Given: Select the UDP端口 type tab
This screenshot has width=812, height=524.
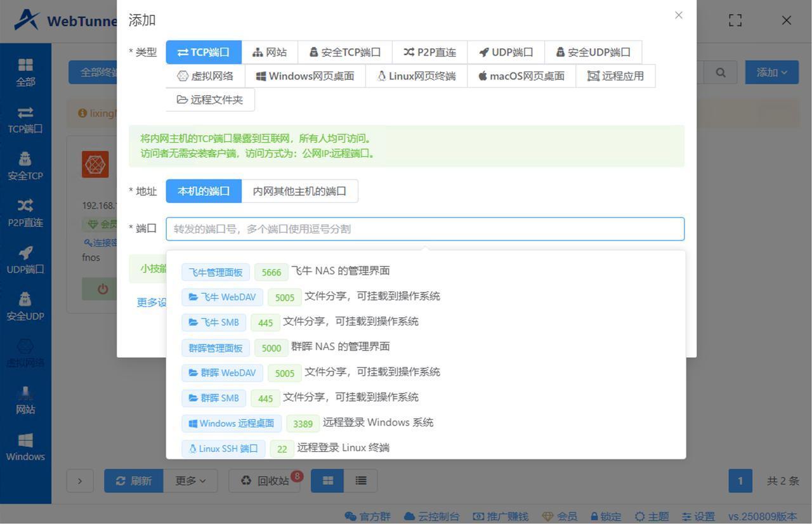Looking at the screenshot, I should point(506,52).
